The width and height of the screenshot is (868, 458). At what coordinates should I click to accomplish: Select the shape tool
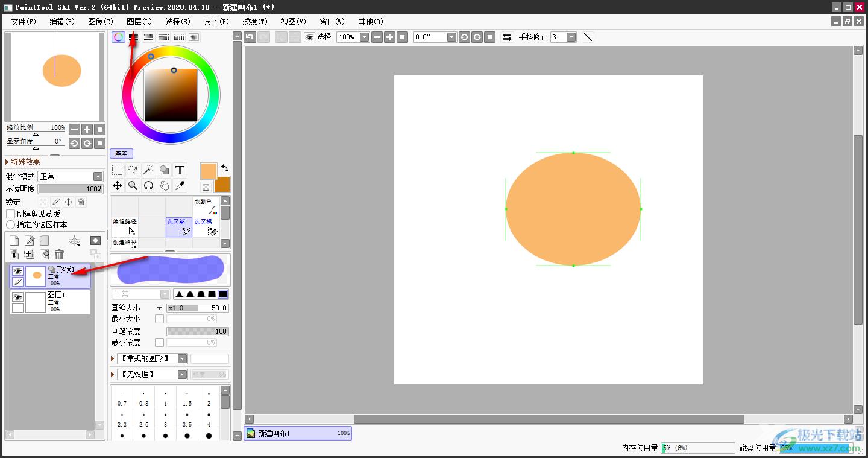pos(164,170)
